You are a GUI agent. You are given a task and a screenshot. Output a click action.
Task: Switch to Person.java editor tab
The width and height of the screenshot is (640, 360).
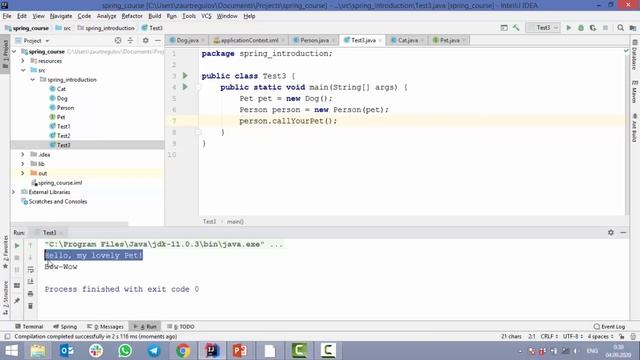pos(314,40)
